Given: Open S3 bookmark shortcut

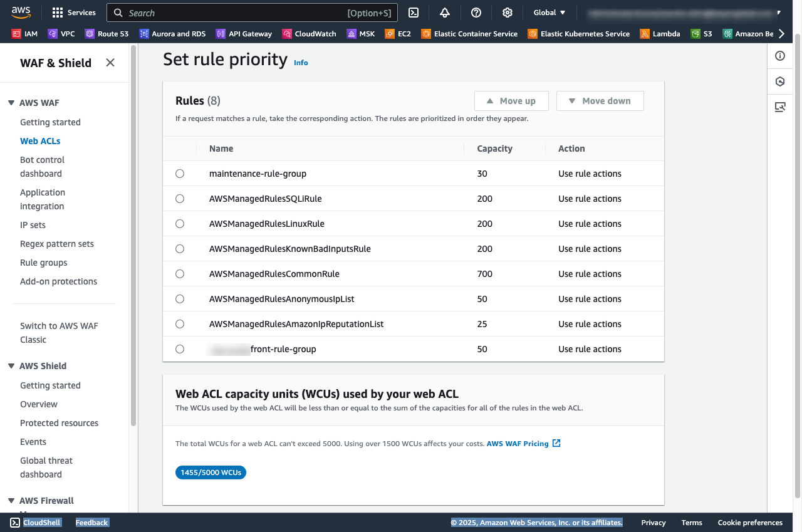Looking at the screenshot, I should (x=701, y=34).
